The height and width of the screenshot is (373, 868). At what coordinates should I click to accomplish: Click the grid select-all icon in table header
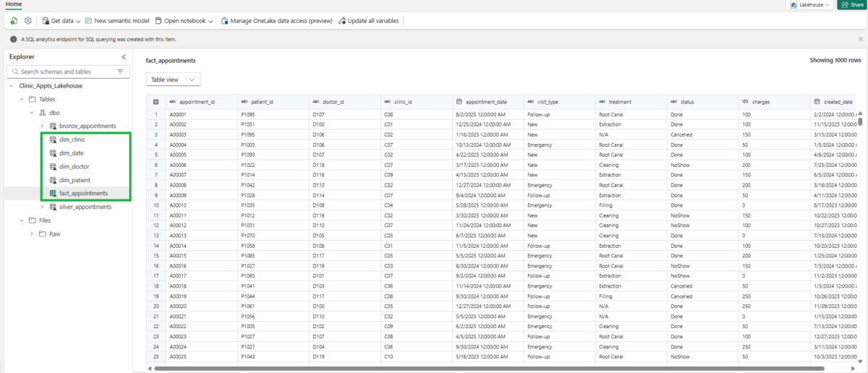pos(156,102)
